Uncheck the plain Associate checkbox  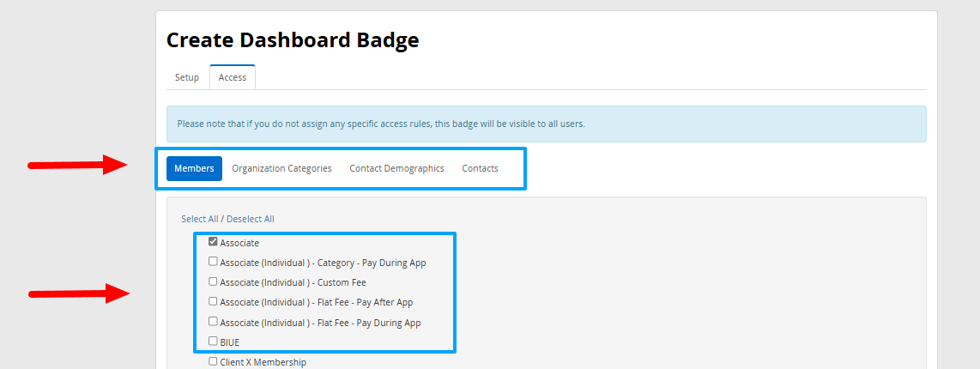point(213,242)
